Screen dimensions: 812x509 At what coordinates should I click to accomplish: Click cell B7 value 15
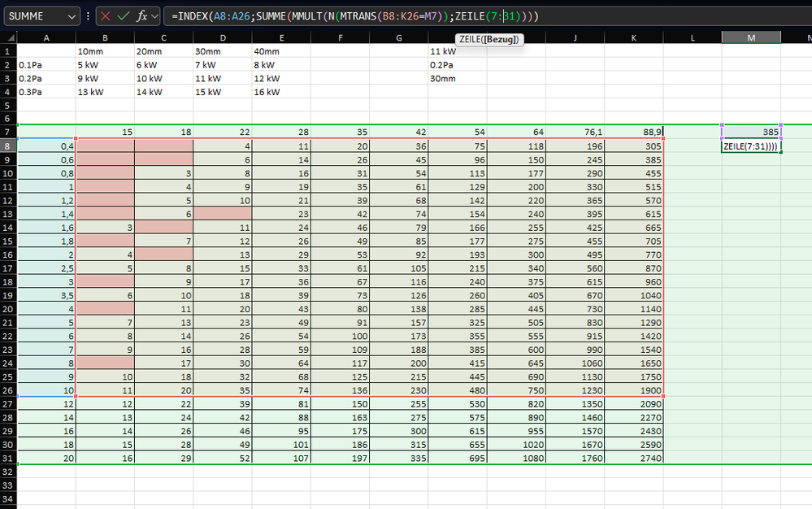[105, 132]
